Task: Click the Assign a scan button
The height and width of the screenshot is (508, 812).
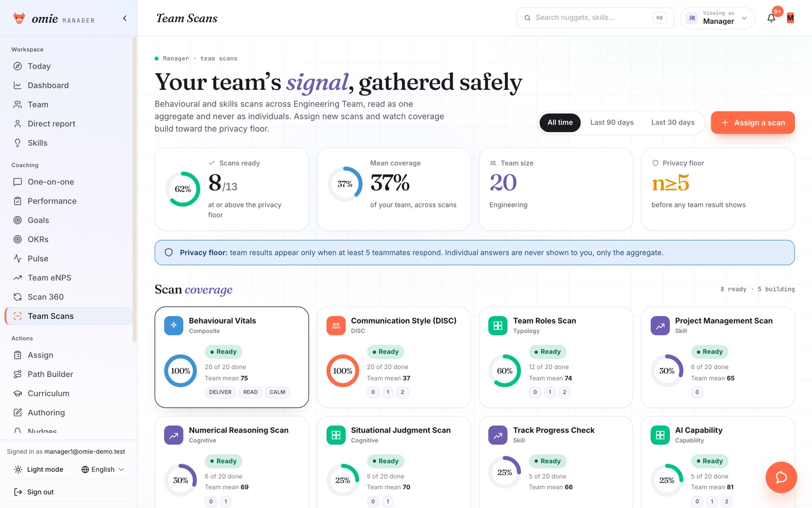Action: click(753, 122)
